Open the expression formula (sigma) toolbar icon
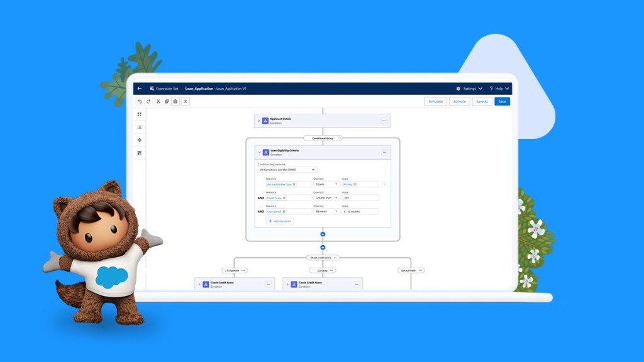The image size is (644, 362). [186, 101]
